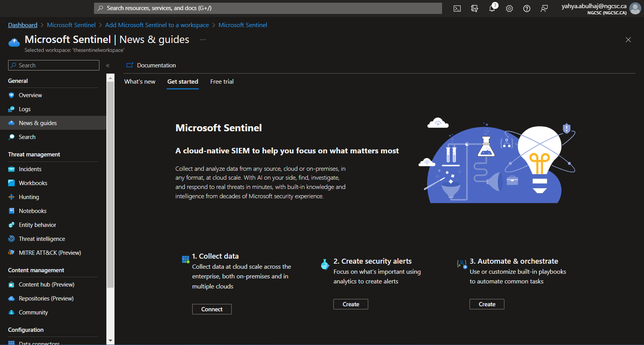Open the Documentation link
The image size is (644, 345).
click(x=151, y=65)
